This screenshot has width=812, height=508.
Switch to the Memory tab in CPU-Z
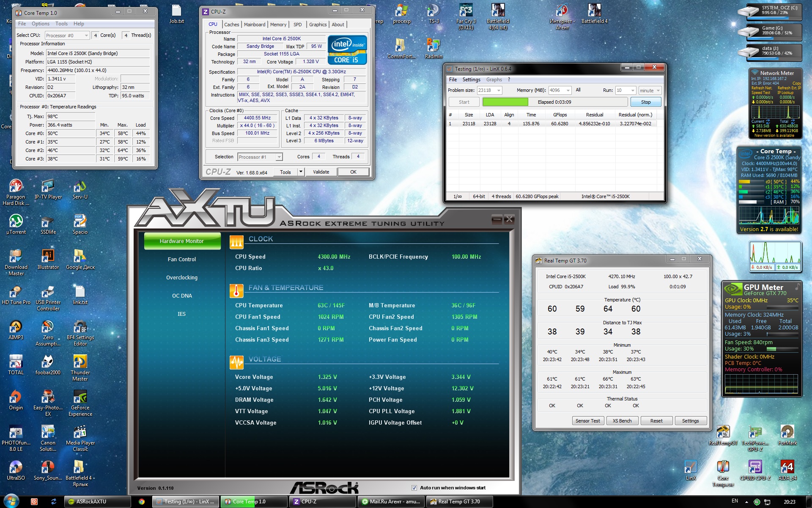tap(278, 25)
